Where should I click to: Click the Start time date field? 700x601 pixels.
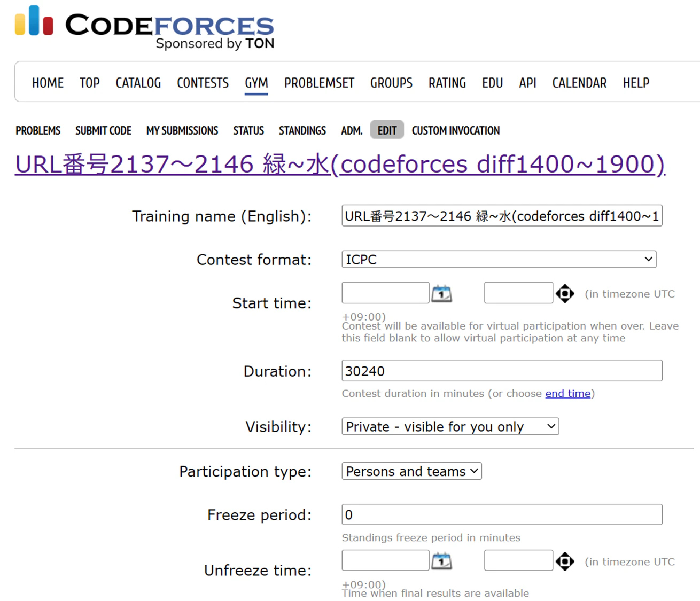(x=386, y=293)
